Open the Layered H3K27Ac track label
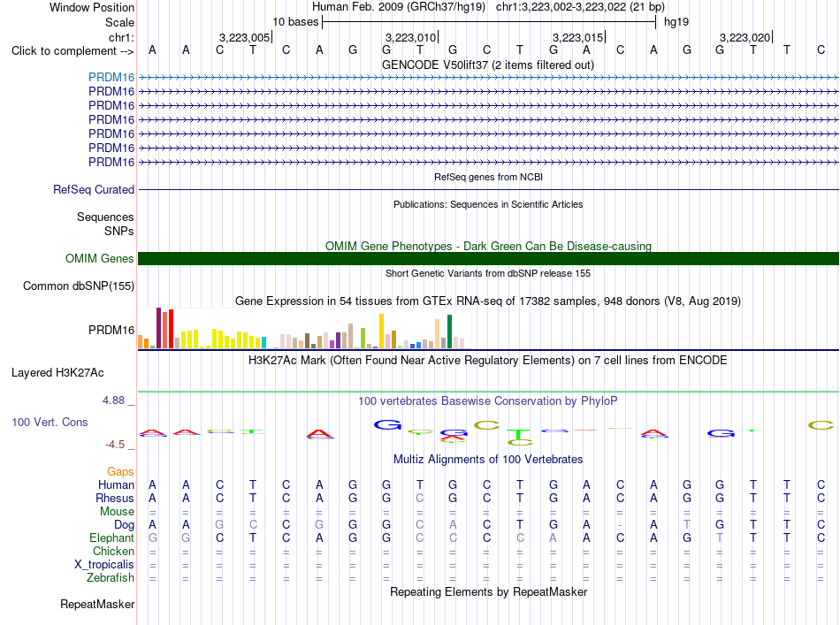840x625 pixels. (x=57, y=373)
